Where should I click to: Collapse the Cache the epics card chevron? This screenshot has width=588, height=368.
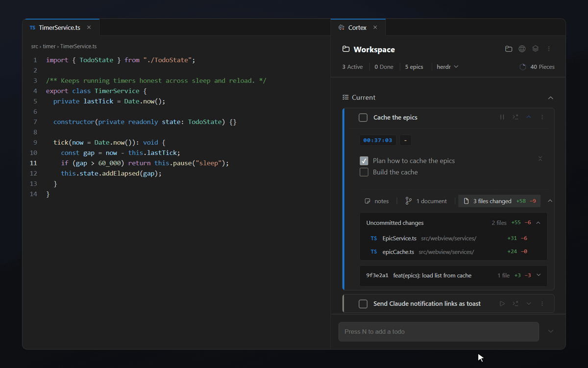pyautogui.click(x=529, y=117)
